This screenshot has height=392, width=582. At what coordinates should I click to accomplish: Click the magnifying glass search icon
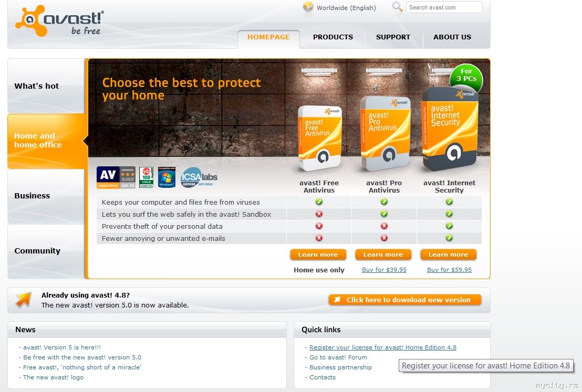pyautogui.click(x=397, y=7)
